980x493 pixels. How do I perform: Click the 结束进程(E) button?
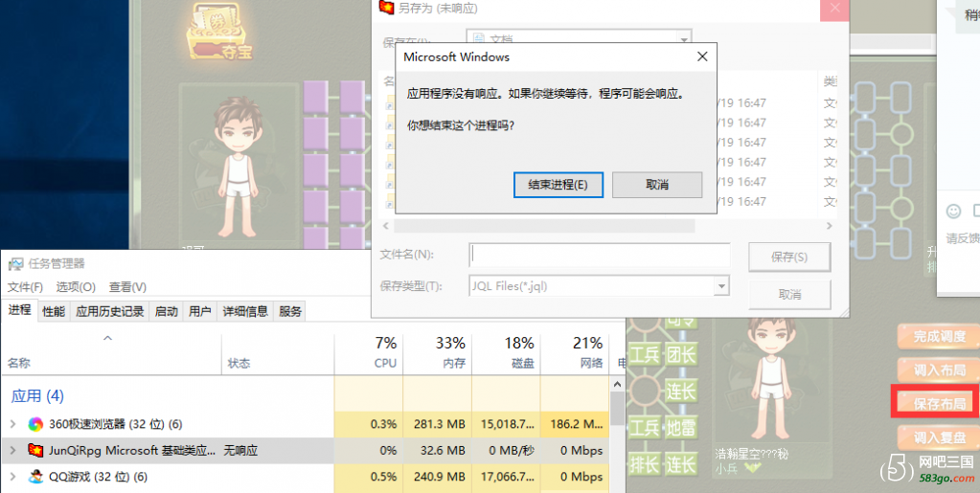coord(557,185)
